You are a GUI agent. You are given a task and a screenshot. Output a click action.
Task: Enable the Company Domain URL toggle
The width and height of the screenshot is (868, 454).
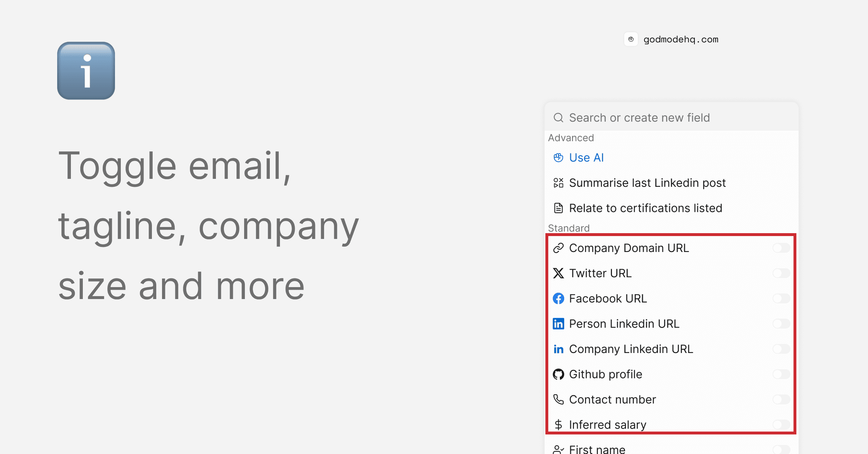click(781, 248)
